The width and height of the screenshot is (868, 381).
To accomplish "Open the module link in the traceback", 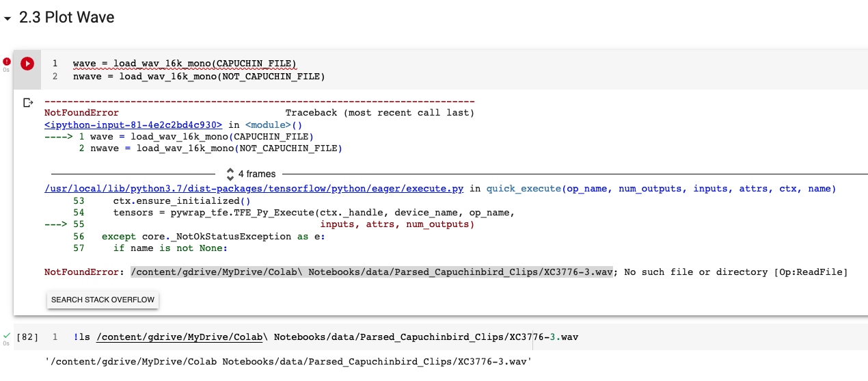I will [x=268, y=125].
